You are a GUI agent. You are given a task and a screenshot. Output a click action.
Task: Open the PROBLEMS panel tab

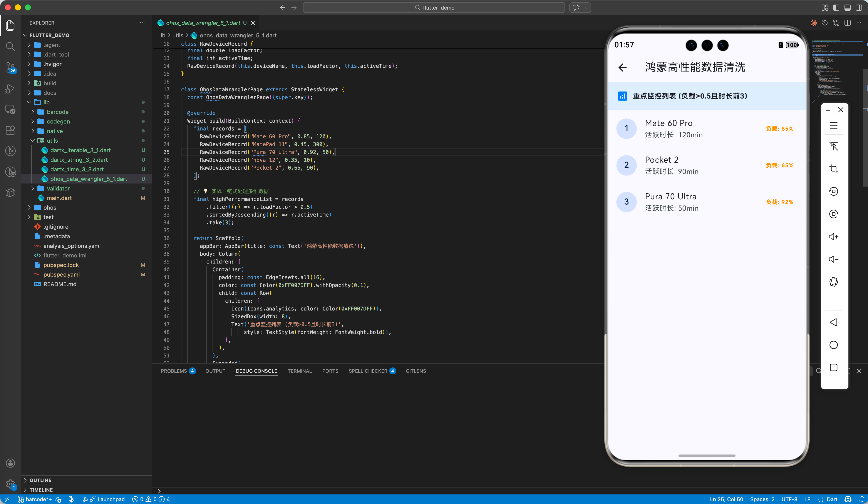point(174,371)
